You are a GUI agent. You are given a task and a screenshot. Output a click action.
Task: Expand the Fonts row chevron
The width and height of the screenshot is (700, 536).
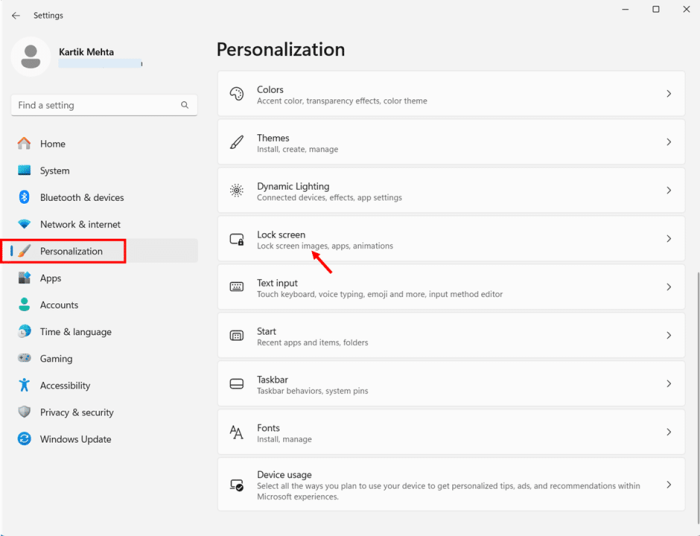click(x=669, y=432)
